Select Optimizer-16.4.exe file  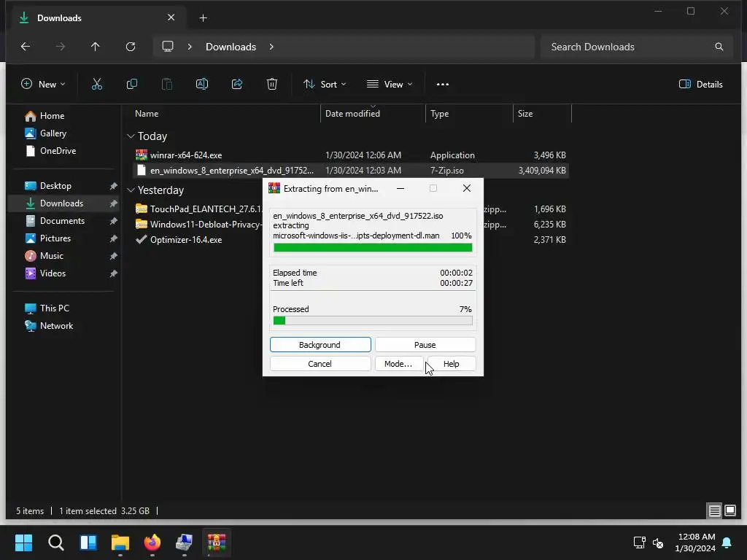(186, 239)
